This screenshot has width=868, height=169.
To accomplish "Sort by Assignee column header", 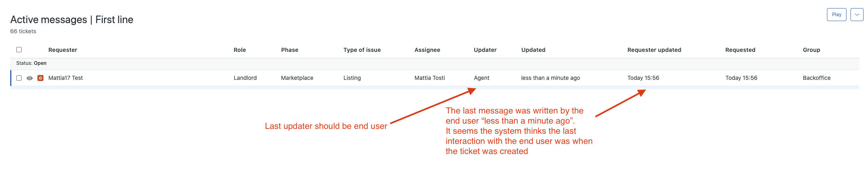I will (427, 50).
